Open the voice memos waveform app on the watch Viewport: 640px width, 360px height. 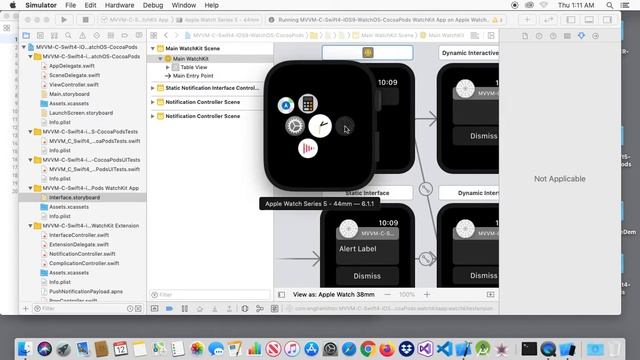click(x=308, y=148)
